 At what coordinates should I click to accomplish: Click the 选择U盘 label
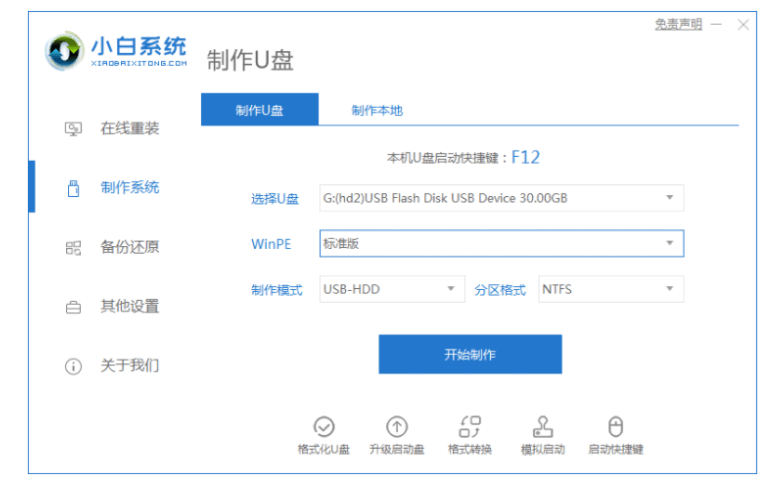pyautogui.click(x=275, y=199)
